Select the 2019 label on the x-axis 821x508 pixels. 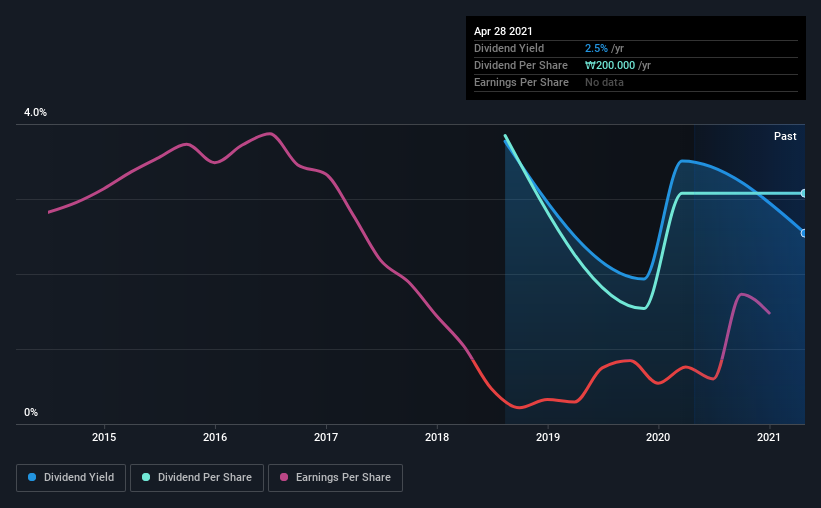(x=547, y=437)
